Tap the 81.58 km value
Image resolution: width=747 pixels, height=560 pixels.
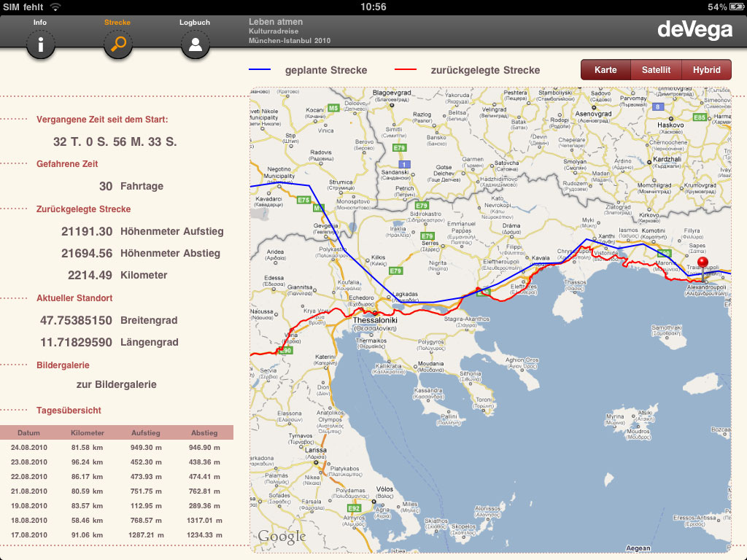(x=88, y=448)
